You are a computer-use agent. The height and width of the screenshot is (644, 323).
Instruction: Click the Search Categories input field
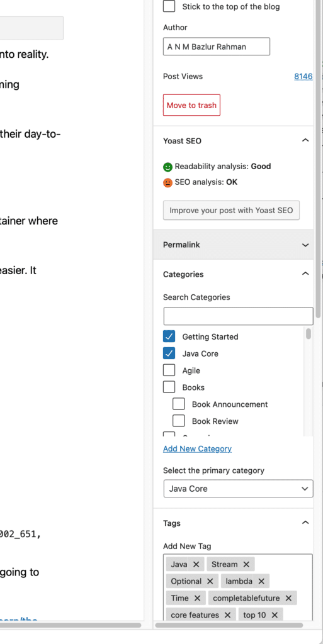click(239, 316)
